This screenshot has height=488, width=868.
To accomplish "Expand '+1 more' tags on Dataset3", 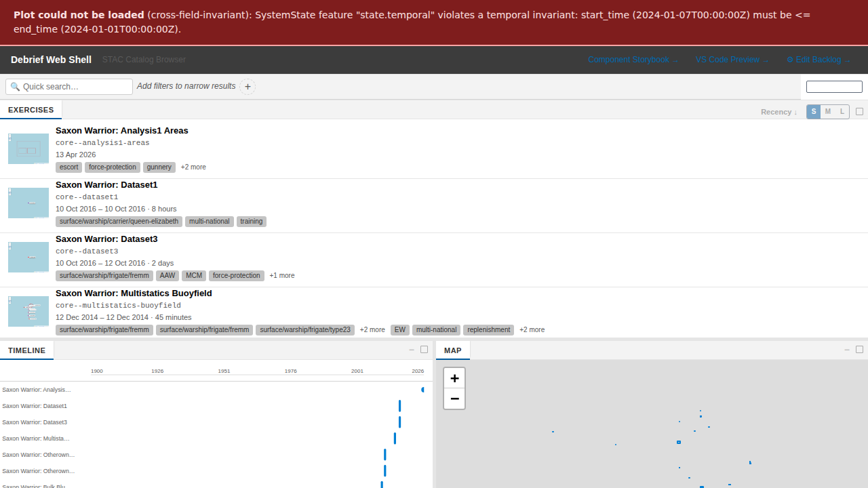I will pos(282,276).
